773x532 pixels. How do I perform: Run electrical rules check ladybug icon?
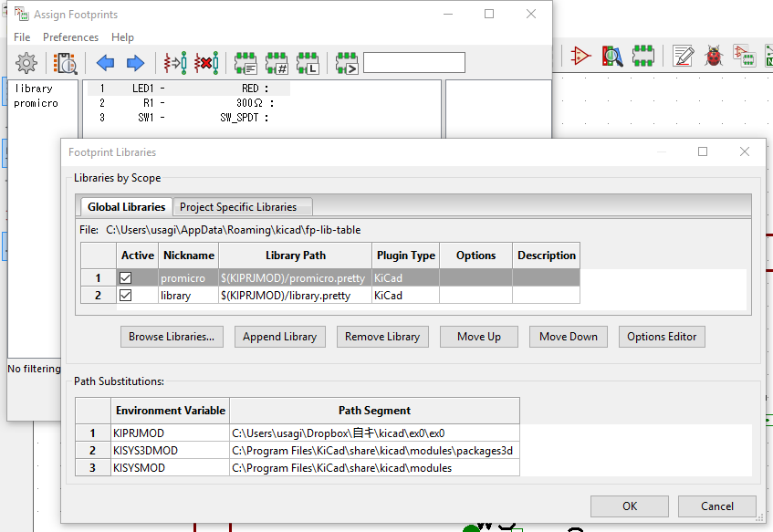tap(714, 56)
